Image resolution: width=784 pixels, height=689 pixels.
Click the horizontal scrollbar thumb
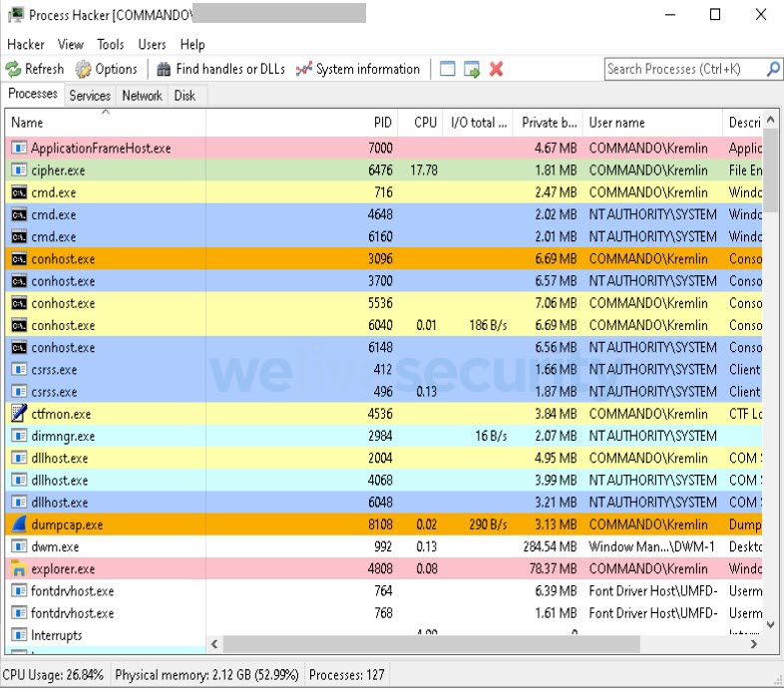coord(432,644)
